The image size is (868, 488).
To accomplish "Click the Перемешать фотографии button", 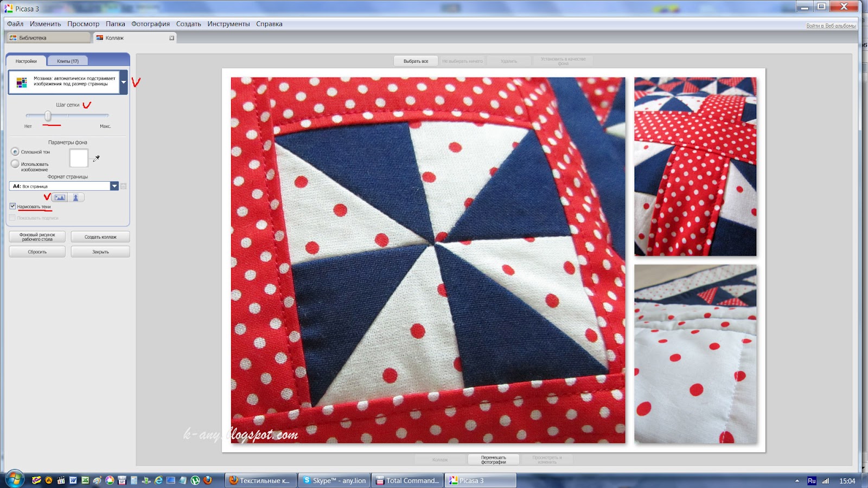I will (x=494, y=460).
